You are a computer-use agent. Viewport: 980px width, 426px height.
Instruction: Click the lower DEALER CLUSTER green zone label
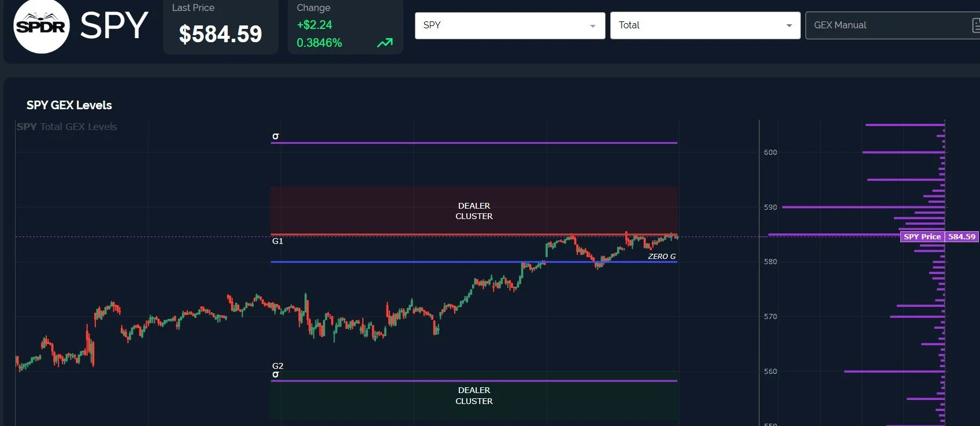474,396
